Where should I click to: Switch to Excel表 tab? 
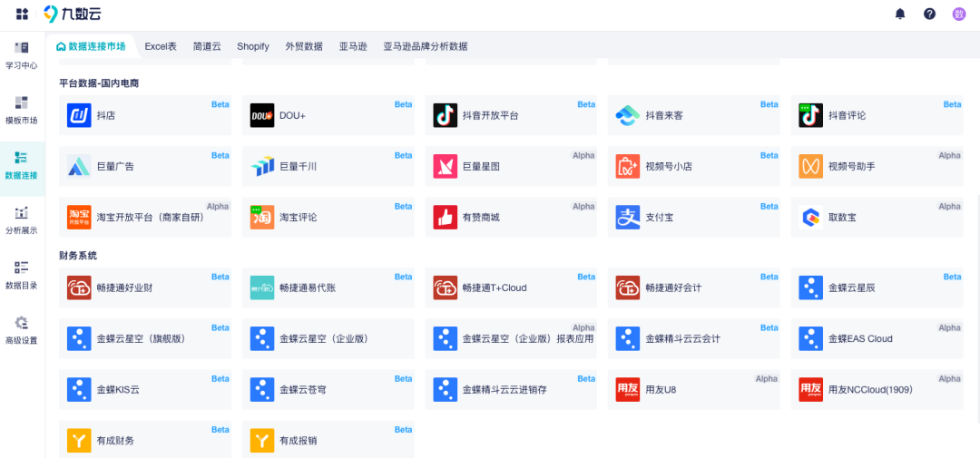161,46
